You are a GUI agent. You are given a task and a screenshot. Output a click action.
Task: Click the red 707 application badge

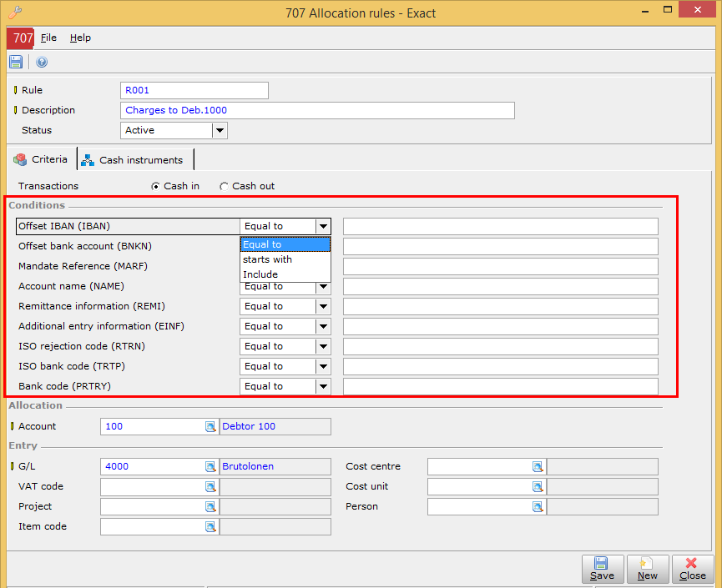click(20, 38)
